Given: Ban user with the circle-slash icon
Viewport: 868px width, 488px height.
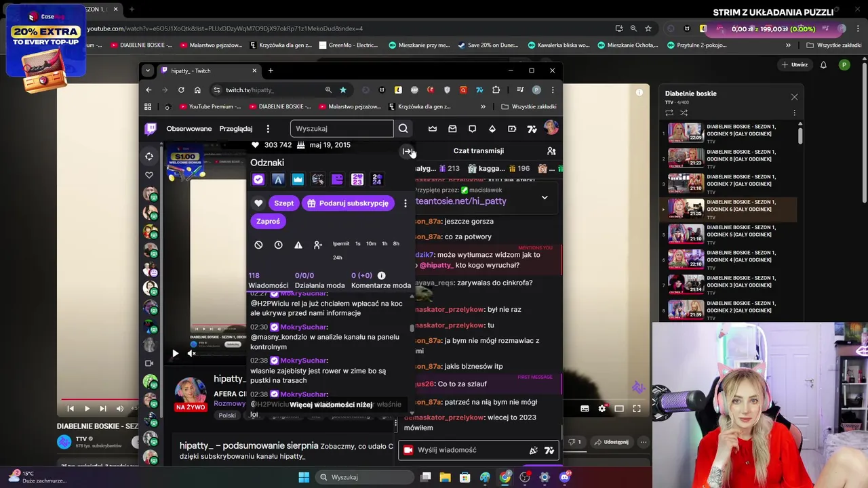Looking at the screenshot, I should pyautogui.click(x=258, y=245).
